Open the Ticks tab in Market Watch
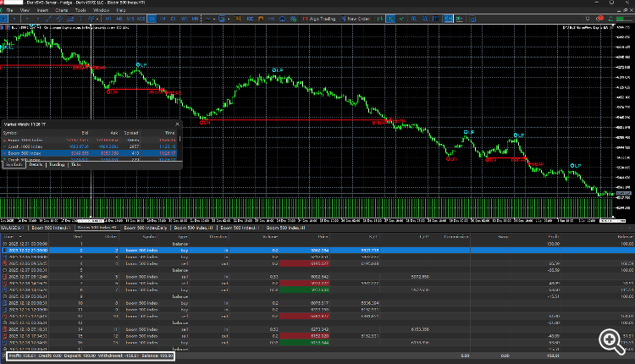This screenshot has width=635, height=364. (x=76, y=164)
